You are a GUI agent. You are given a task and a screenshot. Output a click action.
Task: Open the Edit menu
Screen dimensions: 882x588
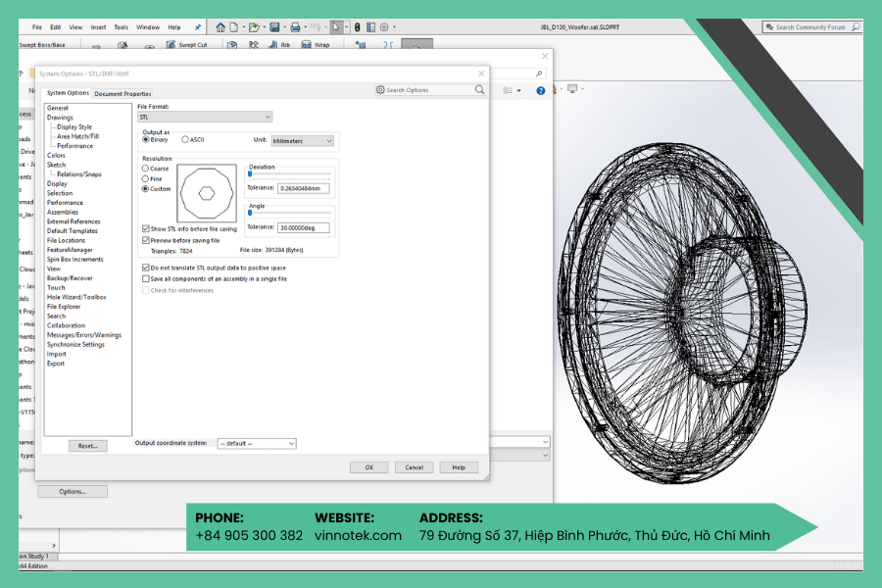[x=55, y=27]
